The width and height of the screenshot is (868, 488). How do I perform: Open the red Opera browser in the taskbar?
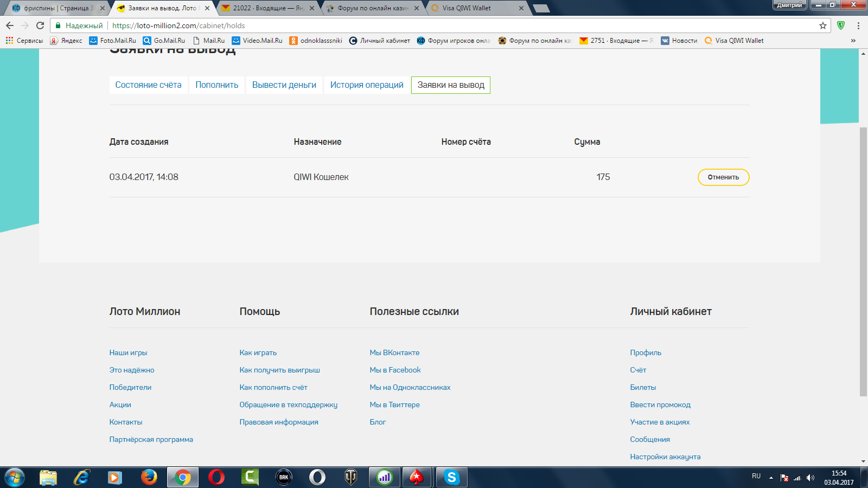pyautogui.click(x=216, y=477)
